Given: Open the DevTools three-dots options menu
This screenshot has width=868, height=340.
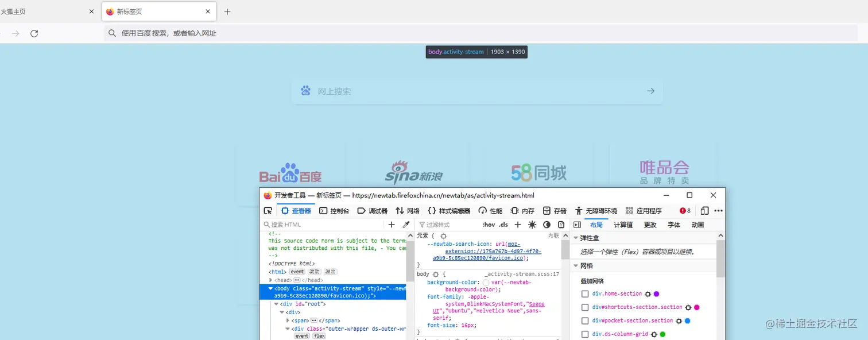Looking at the screenshot, I should point(718,211).
